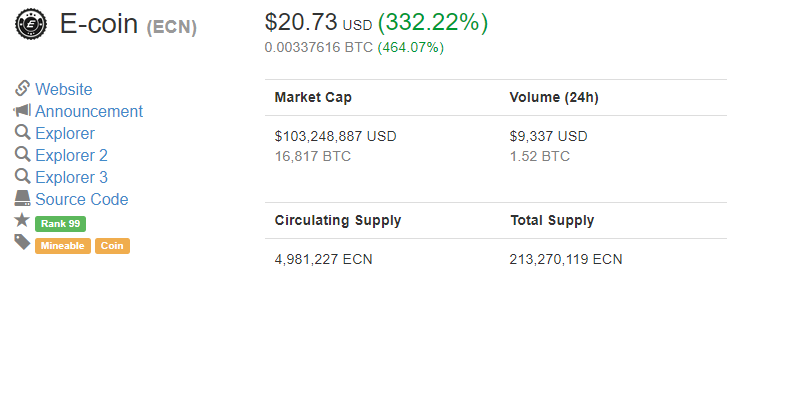Click the green Rank 99 badge
786x414 pixels.
(60, 224)
